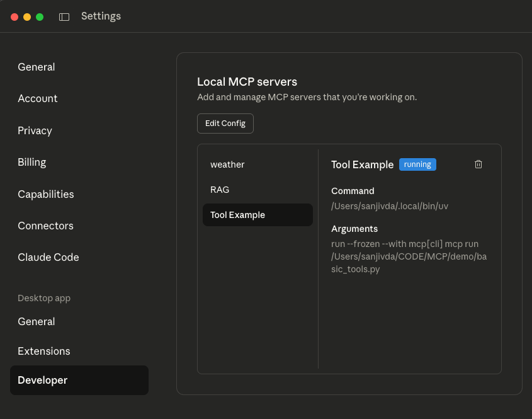Viewport: 532px width, 419px height.
Task: Click the blue running status badge
Action: 417,164
